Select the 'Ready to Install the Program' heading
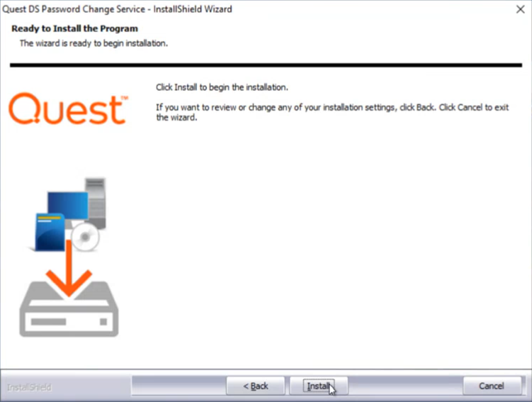Image resolution: width=532 pixels, height=402 pixels. click(x=74, y=28)
